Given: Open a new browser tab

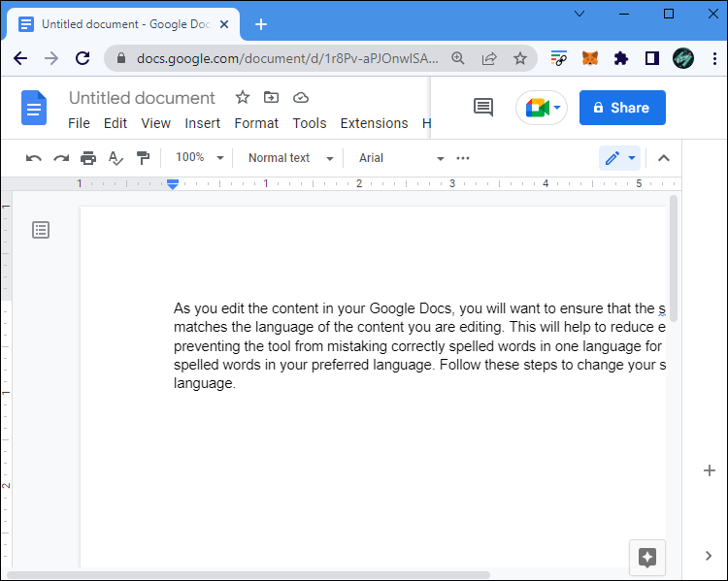Looking at the screenshot, I should [261, 24].
